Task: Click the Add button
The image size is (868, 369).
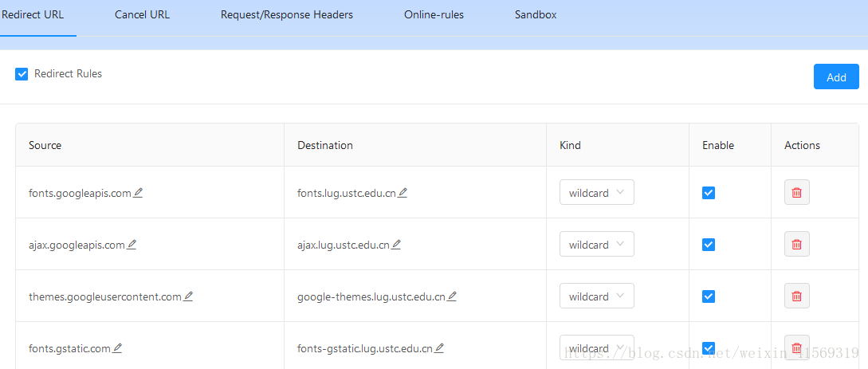Action: point(836,77)
